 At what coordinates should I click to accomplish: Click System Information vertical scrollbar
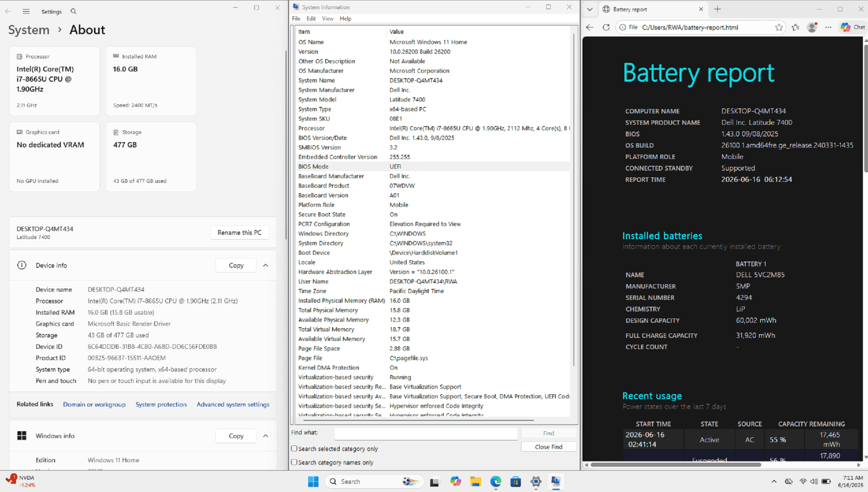click(575, 201)
